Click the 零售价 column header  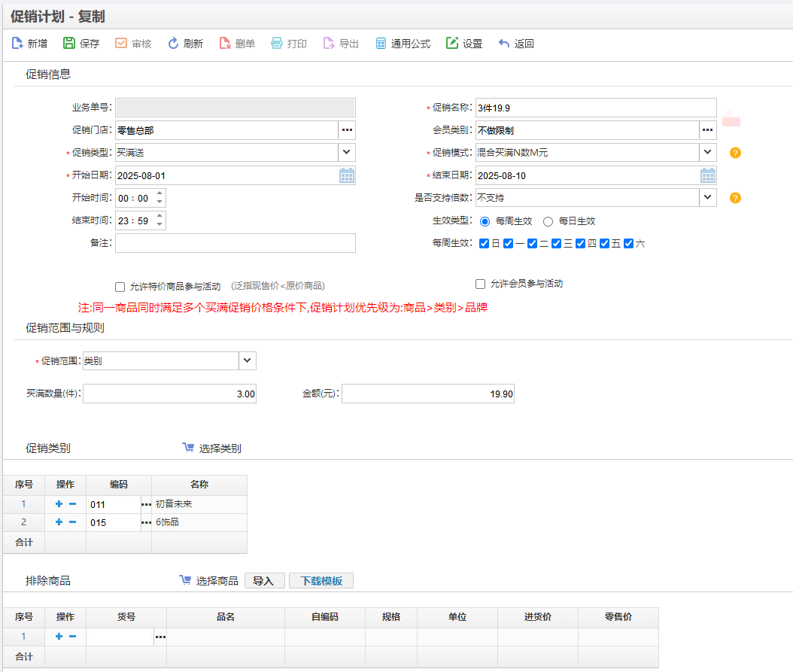coord(618,617)
